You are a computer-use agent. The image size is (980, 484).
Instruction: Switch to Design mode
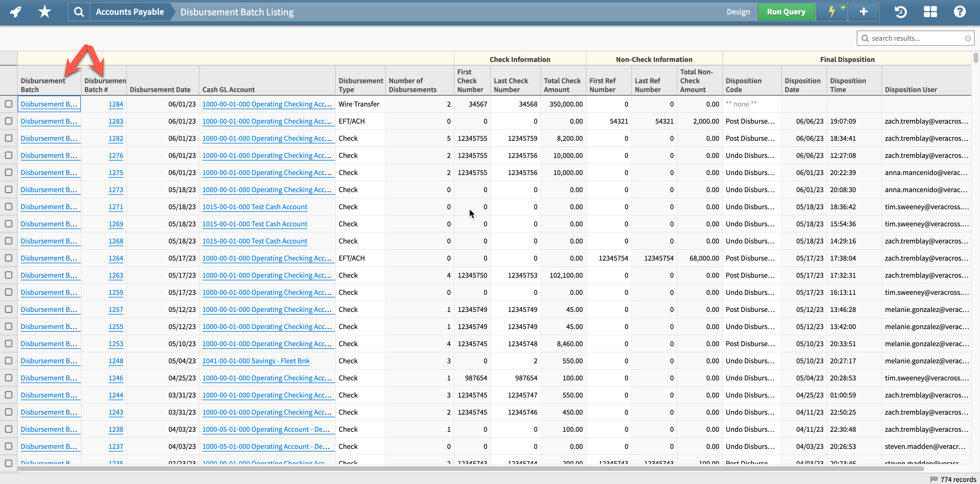[x=738, y=12]
